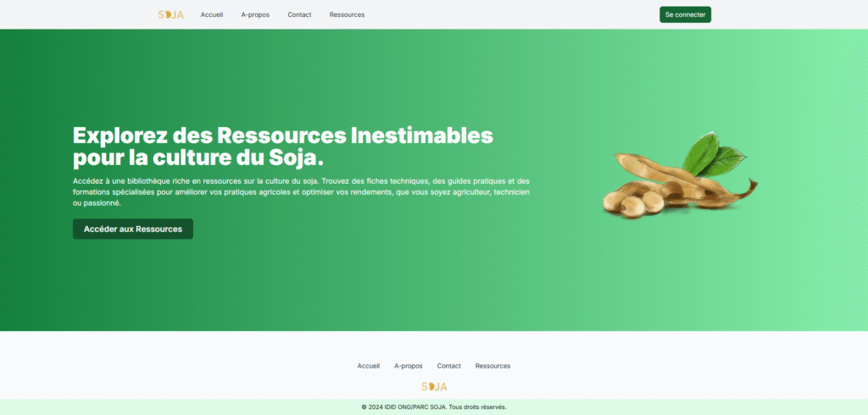
Task: Click the hero paragraph starting 'Accédez à une bibliothèque'
Action: click(x=302, y=192)
